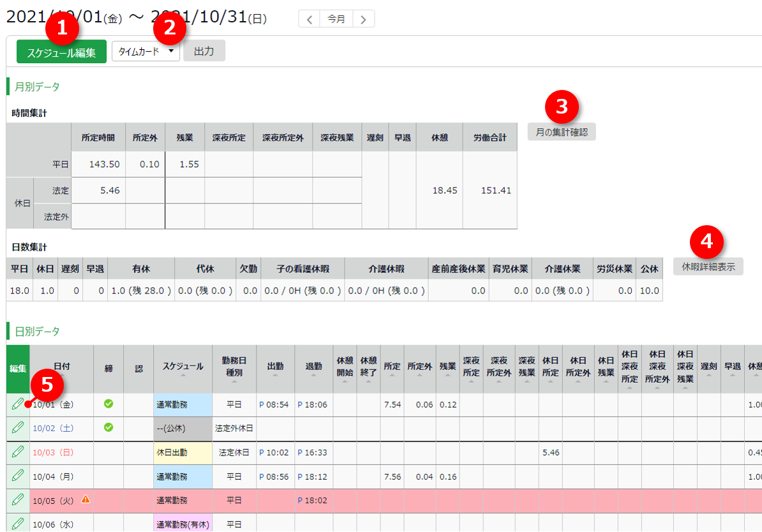Select edit pencil icon for 10/04
The height and width of the screenshot is (532, 762).
[18, 476]
